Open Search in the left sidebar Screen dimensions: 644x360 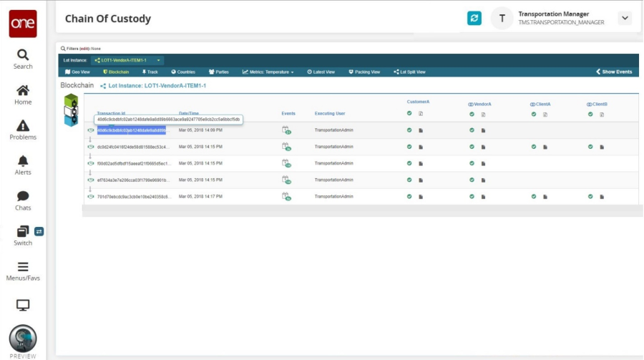pos(23,59)
